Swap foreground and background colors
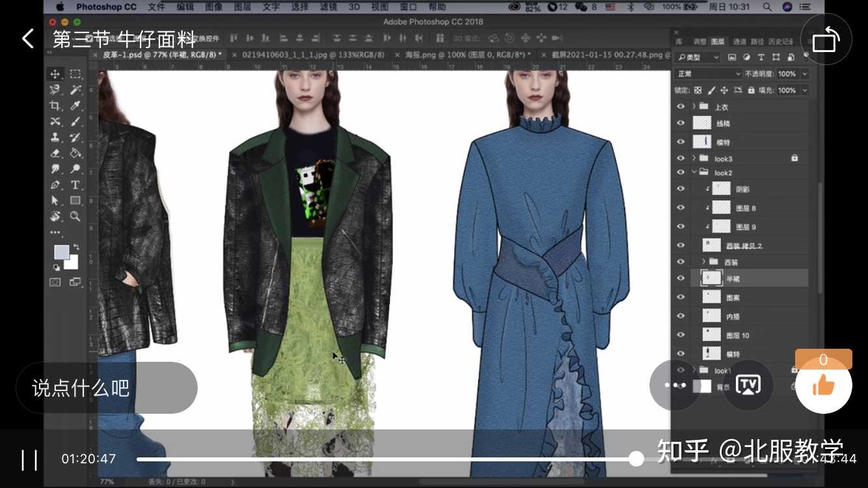 [76, 247]
